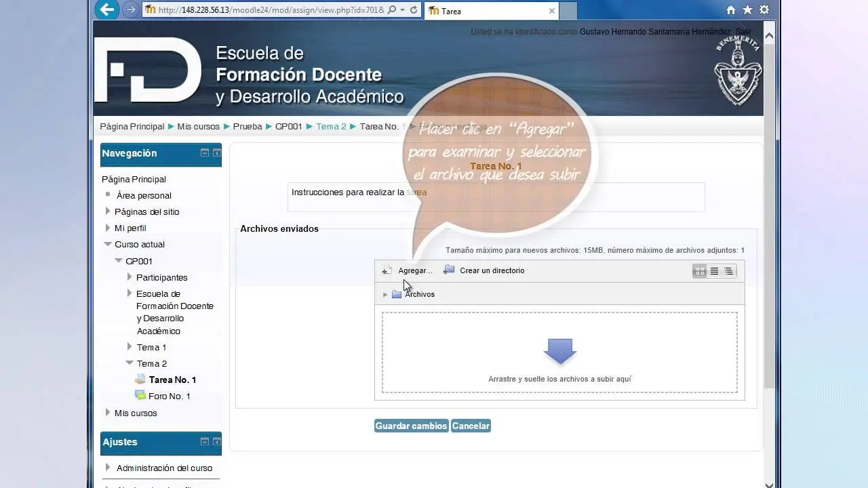The width and height of the screenshot is (868, 488).
Task: Click the file drop zone area
Action: click(559, 352)
